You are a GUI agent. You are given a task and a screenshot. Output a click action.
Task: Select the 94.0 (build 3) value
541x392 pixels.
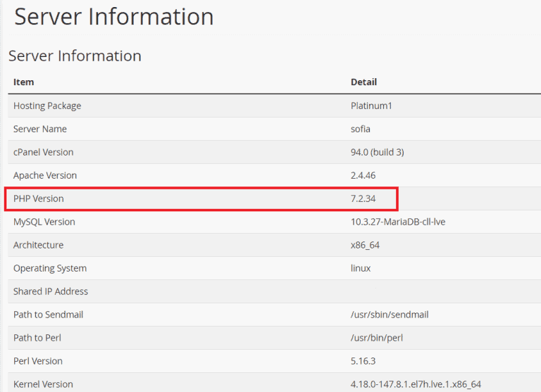pos(377,152)
